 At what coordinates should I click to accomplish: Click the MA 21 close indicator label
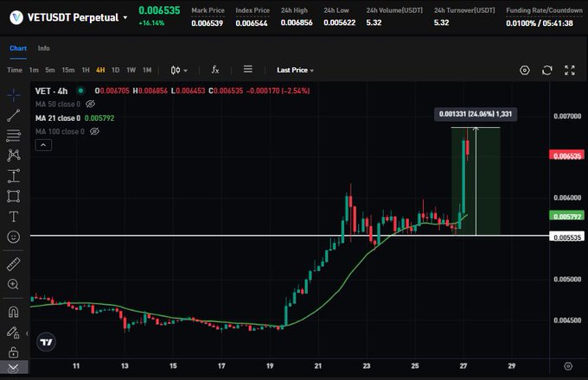coord(58,118)
